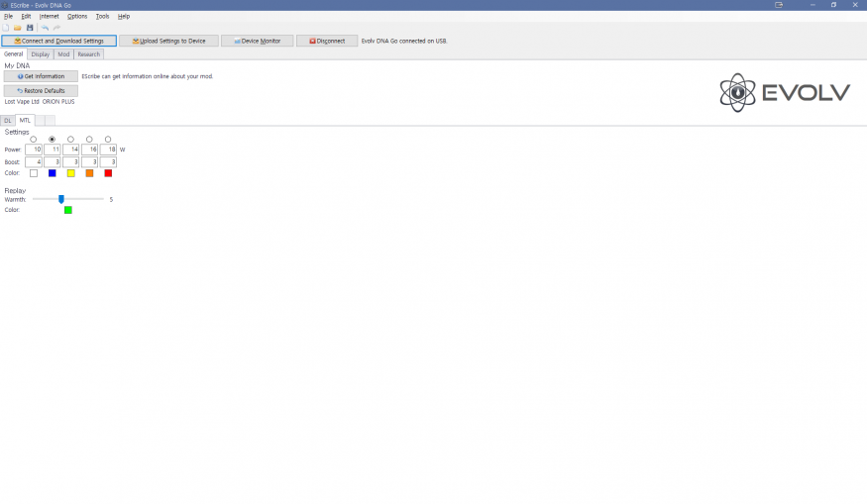Viewport: 867px width, 504px height.
Task: Select the 14 W preset radio button
Action: (x=70, y=140)
